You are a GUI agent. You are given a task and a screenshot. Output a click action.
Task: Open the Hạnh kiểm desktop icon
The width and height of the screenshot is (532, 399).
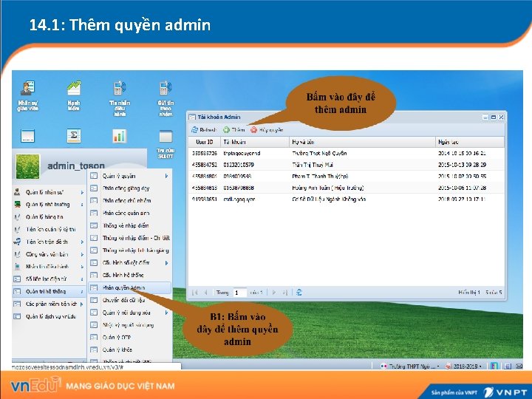(x=74, y=95)
